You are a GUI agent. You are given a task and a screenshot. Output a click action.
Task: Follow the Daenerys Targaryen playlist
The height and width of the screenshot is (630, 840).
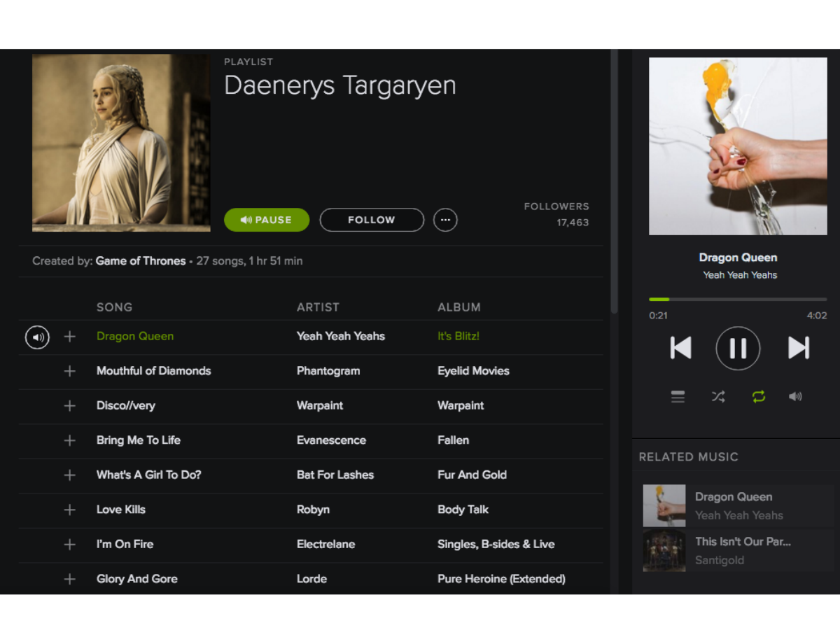point(372,220)
